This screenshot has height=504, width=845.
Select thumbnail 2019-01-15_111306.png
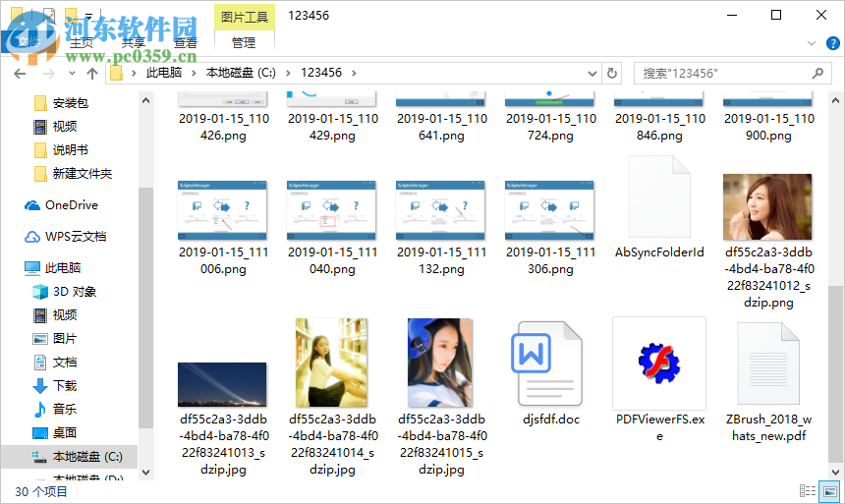pos(549,210)
